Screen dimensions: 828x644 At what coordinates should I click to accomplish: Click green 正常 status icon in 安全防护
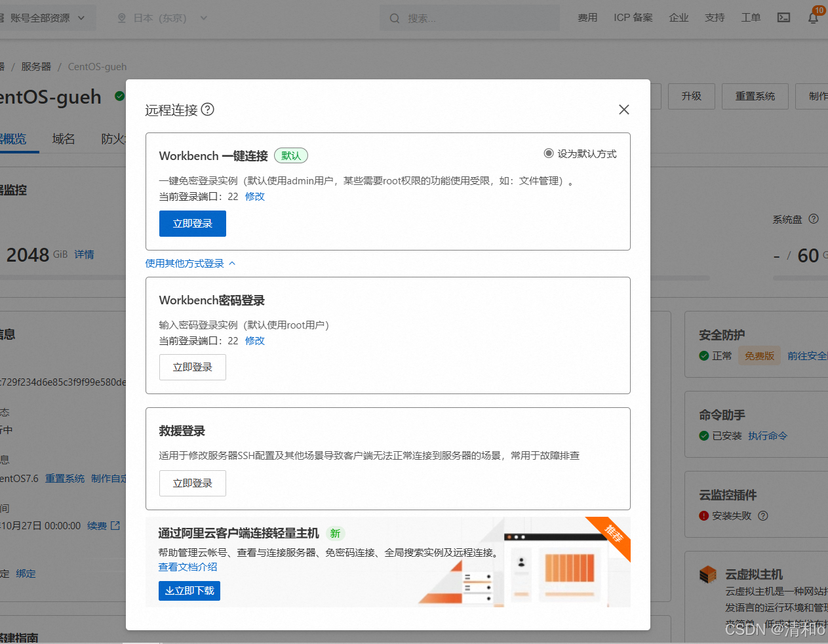pyautogui.click(x=704, y=356)
